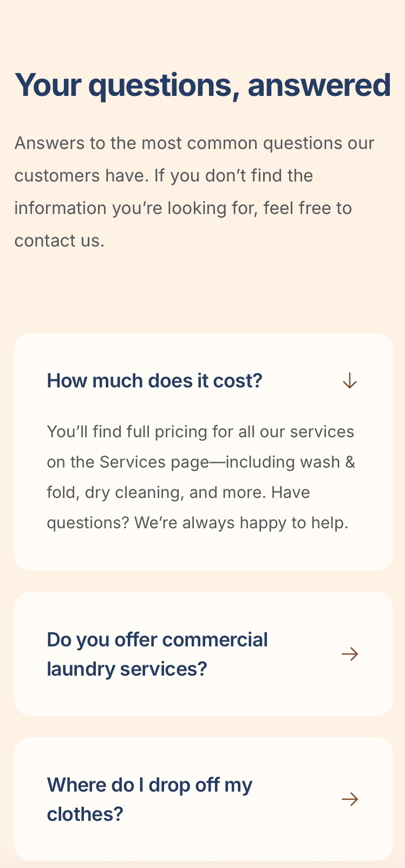Image resolution: width=405 pixels, height=868 pixels.
Task: Click the right arrow beside drop off clothes question
Action: point(350,799)
